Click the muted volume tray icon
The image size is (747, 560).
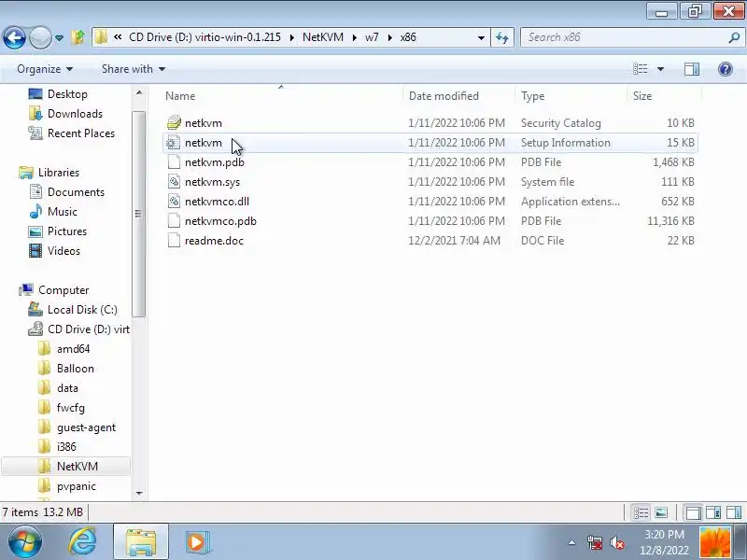[617, 542]
